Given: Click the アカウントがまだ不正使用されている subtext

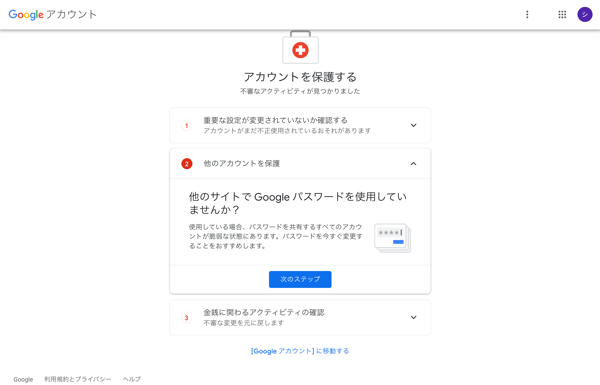Looking at the screenshot, I should [x=287, y=131].
